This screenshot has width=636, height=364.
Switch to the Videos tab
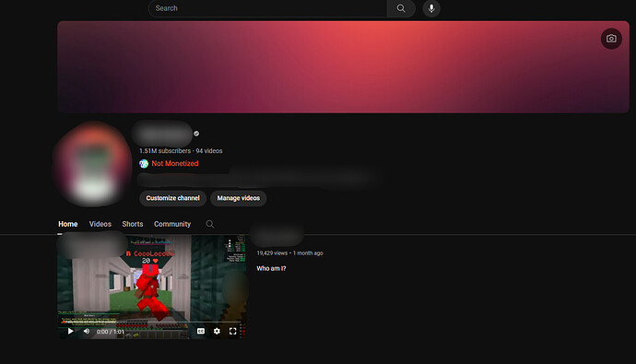[100, 224]
